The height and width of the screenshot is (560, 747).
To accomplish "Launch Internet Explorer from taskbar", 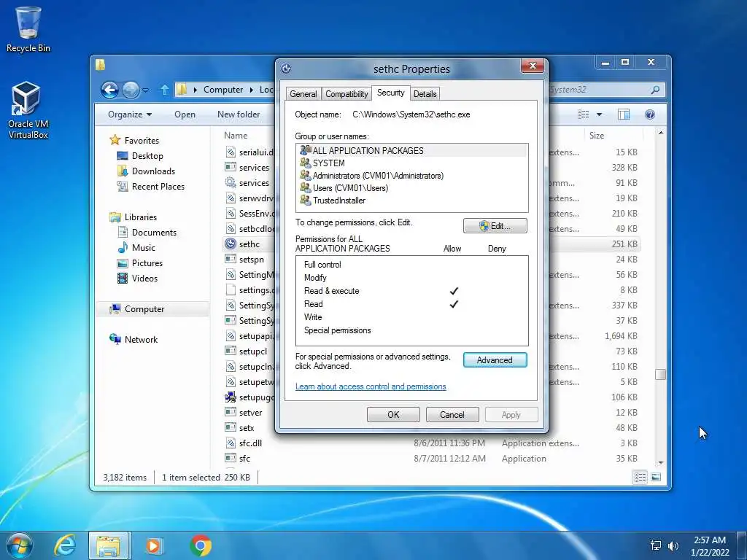I will (x=65, y=545).
